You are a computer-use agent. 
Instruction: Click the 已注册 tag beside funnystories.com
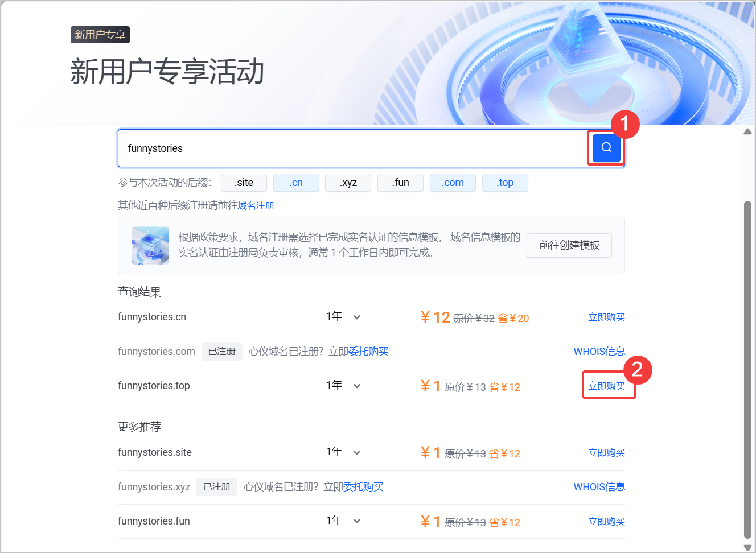[222, 352]
